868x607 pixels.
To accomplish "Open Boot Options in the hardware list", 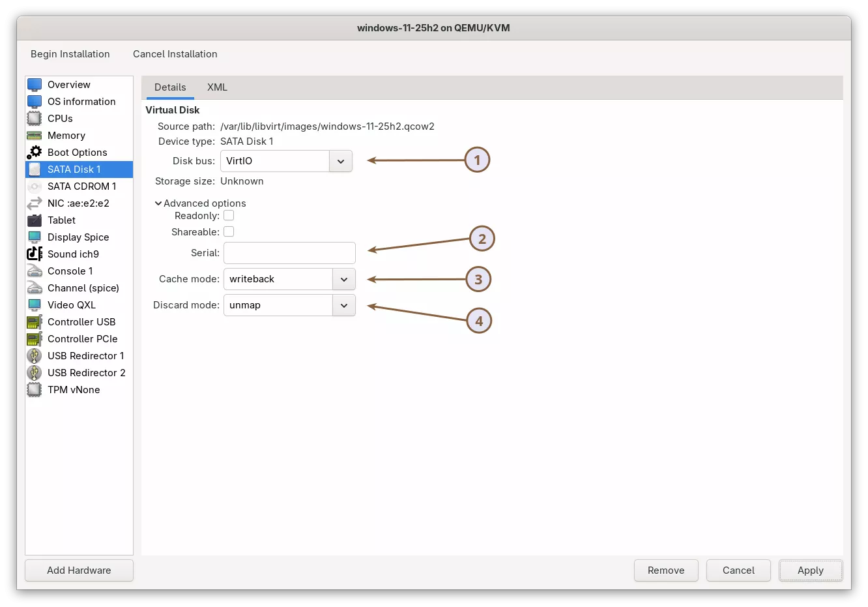I will pyautogui.click(x=79, y=153).
